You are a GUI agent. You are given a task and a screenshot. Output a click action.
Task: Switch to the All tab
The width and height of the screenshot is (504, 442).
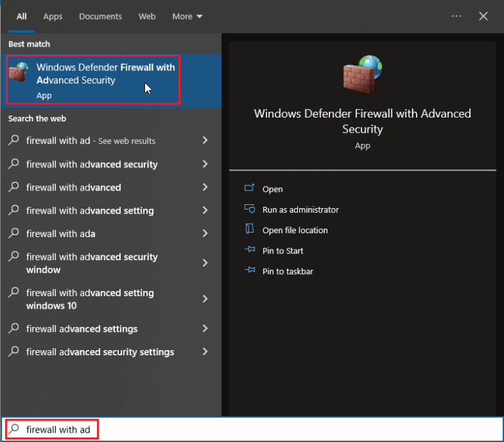pyautogui.click(x=22, y=16)
